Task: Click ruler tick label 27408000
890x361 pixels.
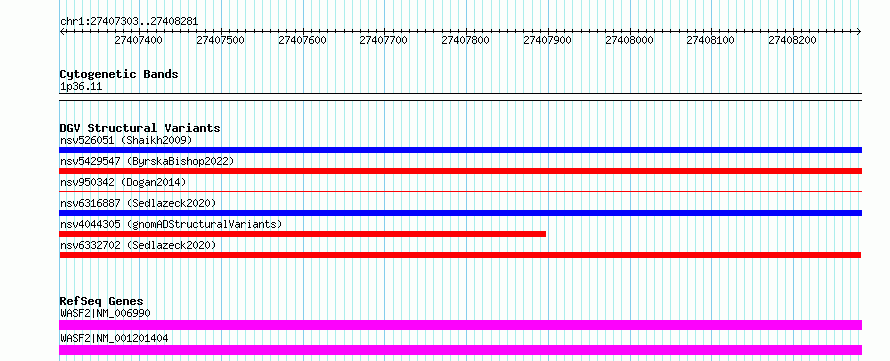Action: pyautogui.click(x=629, y=40)
